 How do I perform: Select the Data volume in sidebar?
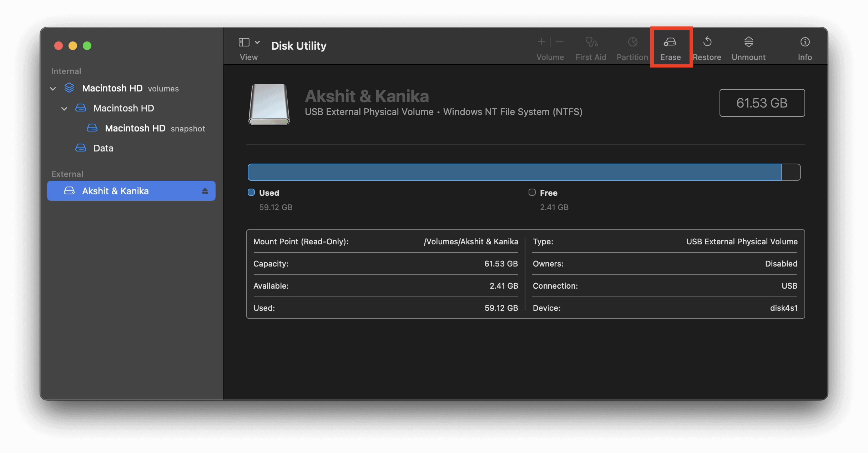[103, 148]
